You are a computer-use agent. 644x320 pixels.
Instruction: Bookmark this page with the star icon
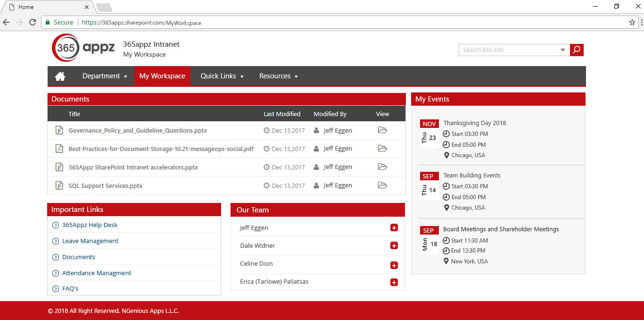(632, 22)
